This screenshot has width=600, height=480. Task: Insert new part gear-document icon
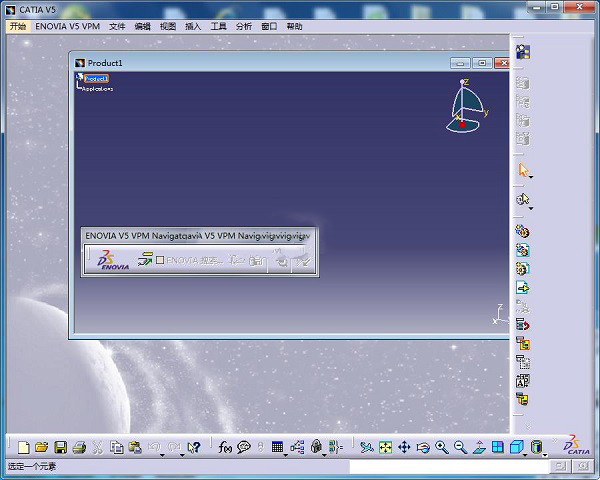pos(523,269)
